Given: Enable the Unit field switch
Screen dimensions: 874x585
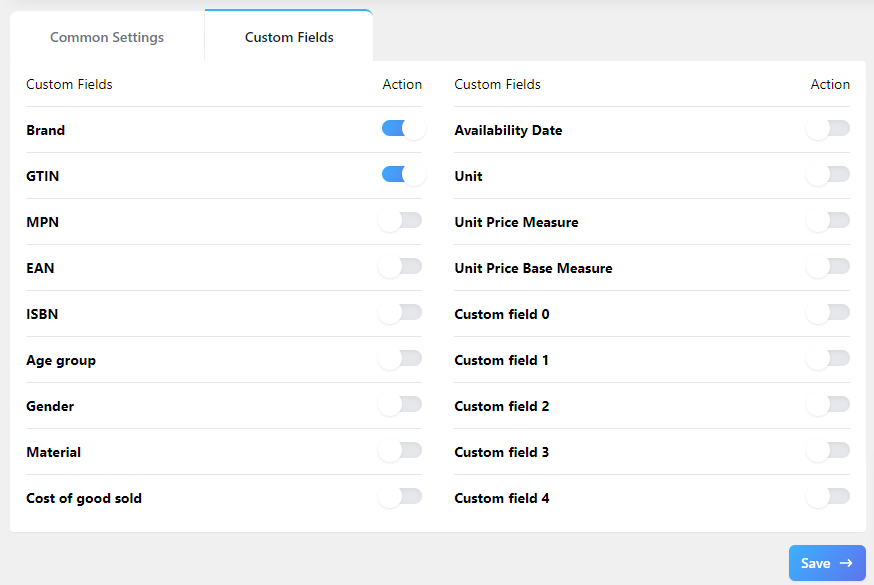Looking at the screenshot, I should (829, 175).
